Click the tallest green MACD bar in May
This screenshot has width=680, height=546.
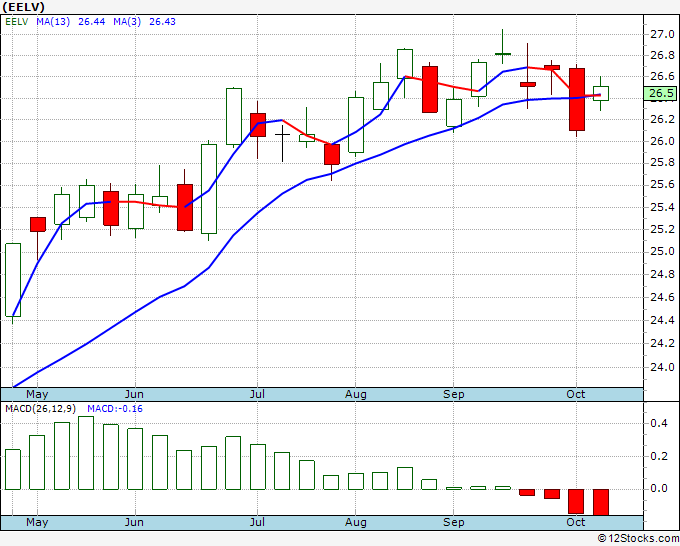[86, 453]
